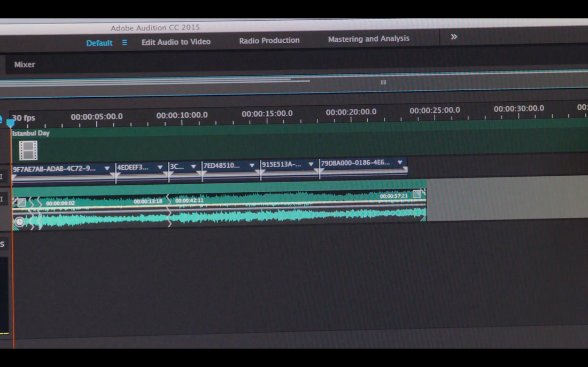This screenshot has width=588, height=367.
Task: Switch to the Default workspace
Action: pos(99,43)
